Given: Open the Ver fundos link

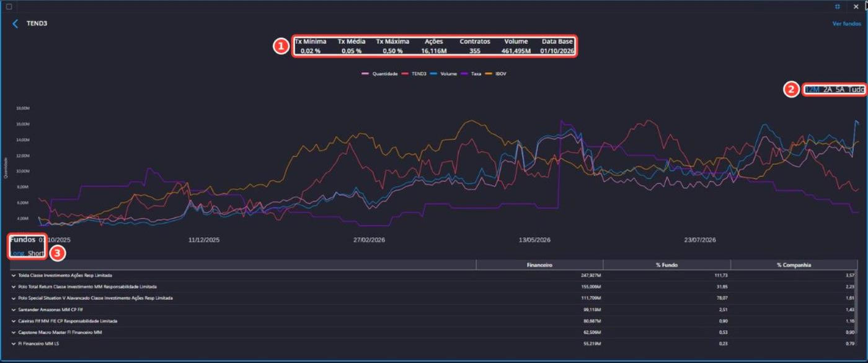Looking at the screenshot, I should 846,24.
